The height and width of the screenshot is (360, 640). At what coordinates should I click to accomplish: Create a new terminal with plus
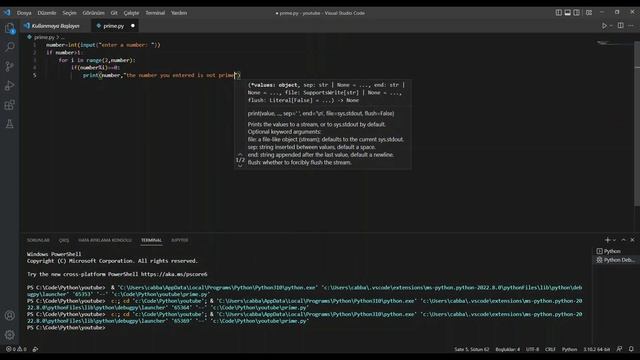[x=607, y=240]
